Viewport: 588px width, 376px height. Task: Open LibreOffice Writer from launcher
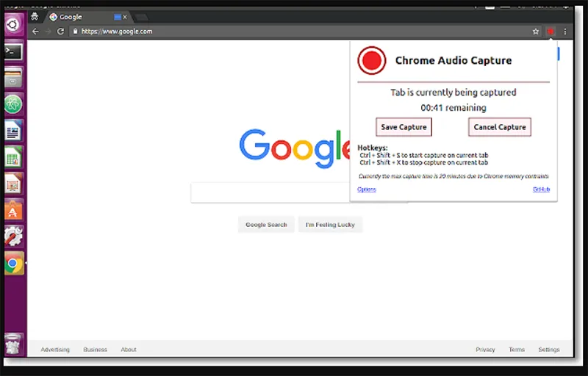tap(13, 131)
